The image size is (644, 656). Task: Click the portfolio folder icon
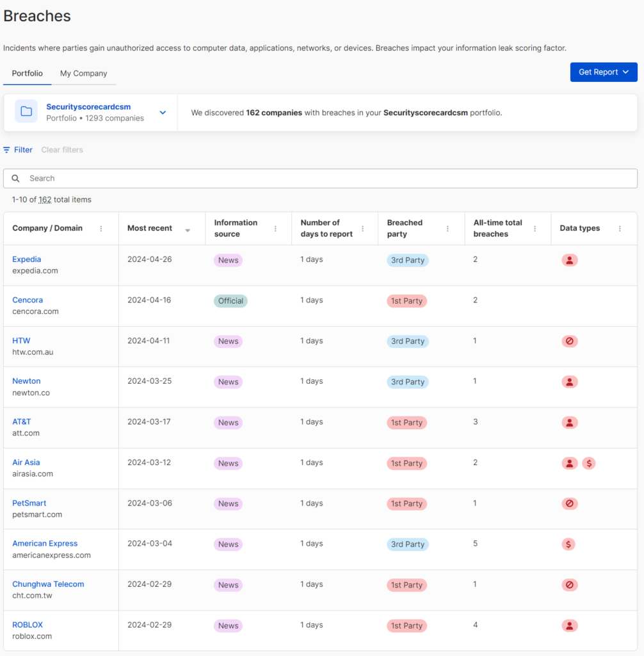(26, 111)
